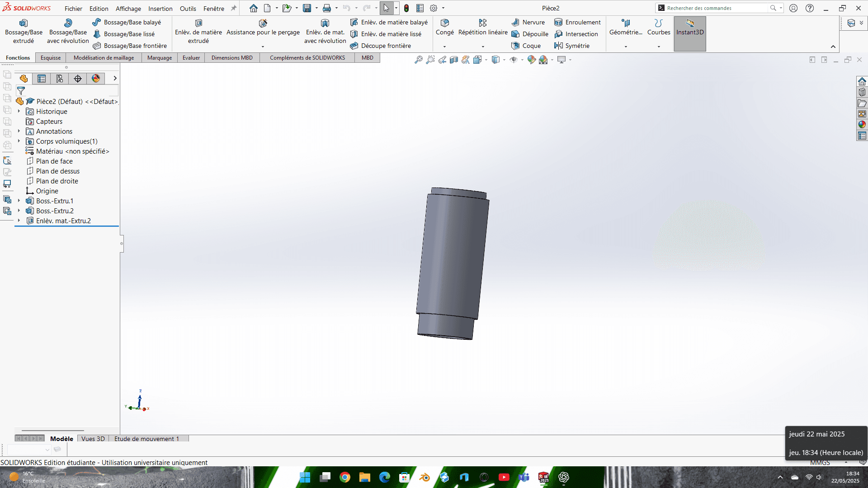Open the Congé dropdown arrow

click(x=444, y=47)
